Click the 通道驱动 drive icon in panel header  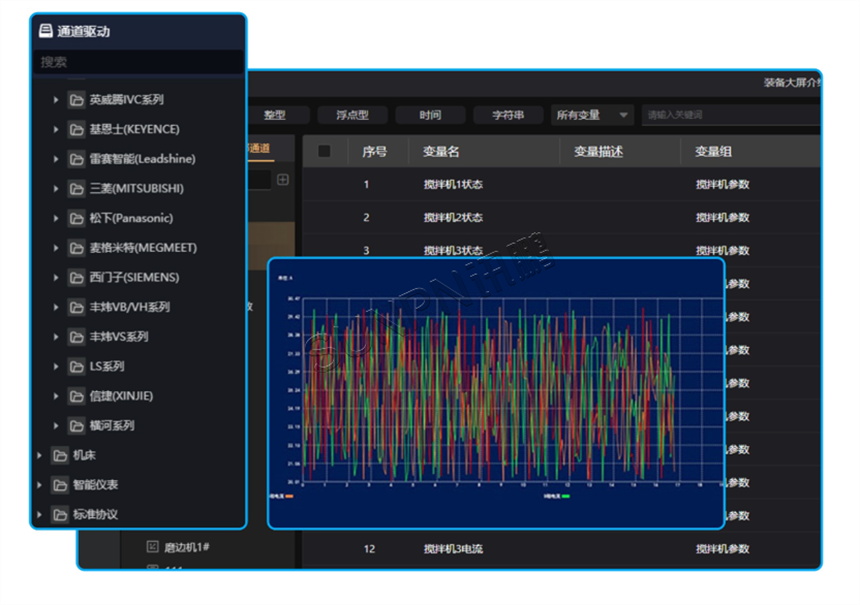coord(45,31)
